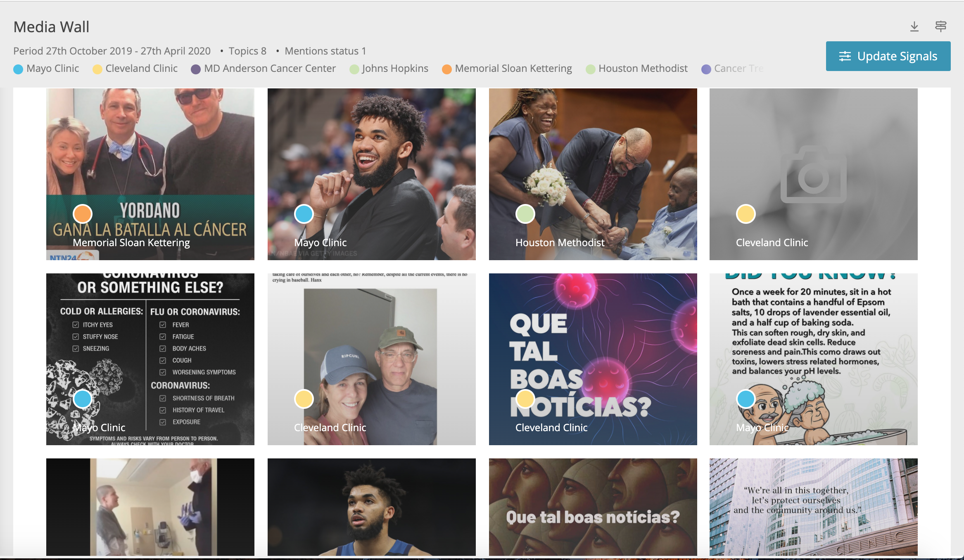Click the download icon in the header
Screen dimensions: 964x560
click(x=914, y=27)
